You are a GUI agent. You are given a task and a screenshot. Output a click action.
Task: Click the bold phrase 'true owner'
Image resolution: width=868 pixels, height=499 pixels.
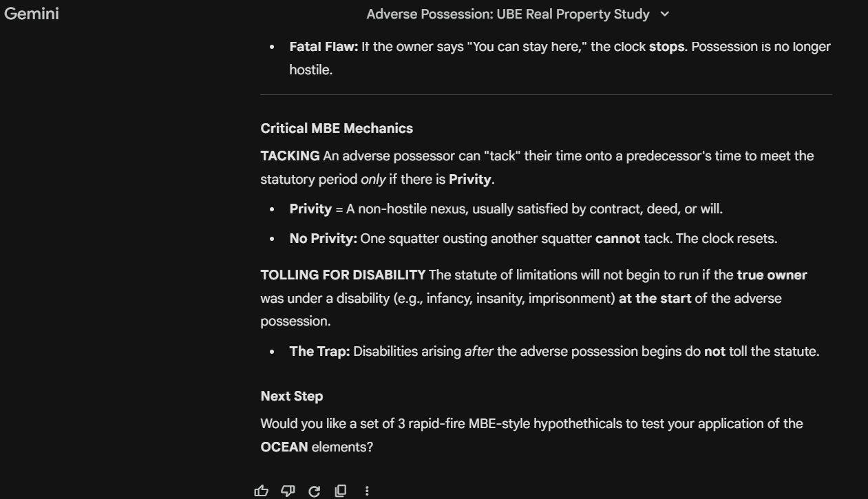click(772, 275)
